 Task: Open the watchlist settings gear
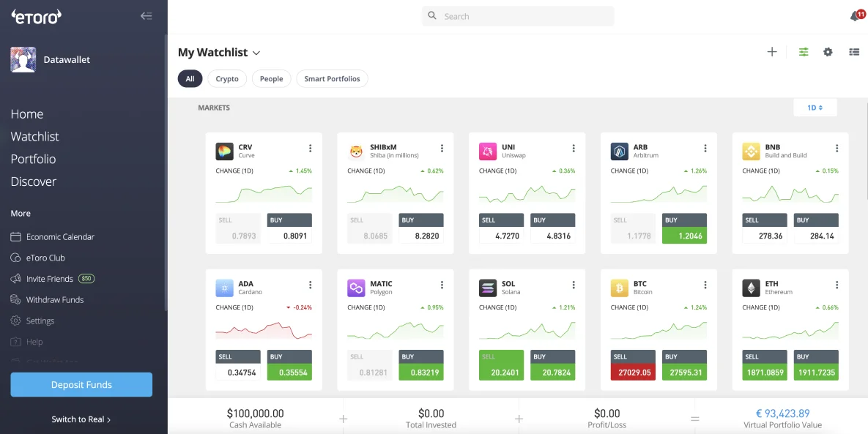pyautogui.click(x=828, y=52)
